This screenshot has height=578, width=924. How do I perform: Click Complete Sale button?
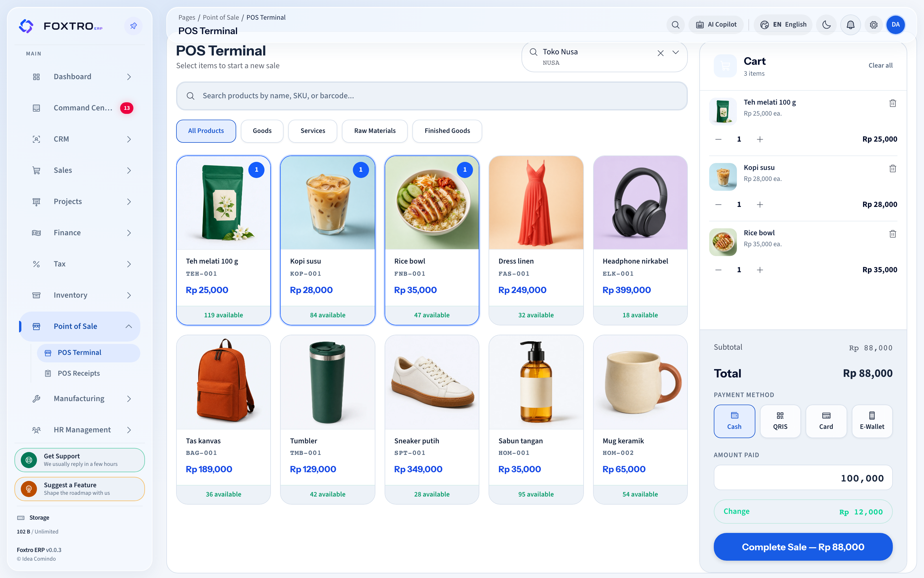[803, 547]
